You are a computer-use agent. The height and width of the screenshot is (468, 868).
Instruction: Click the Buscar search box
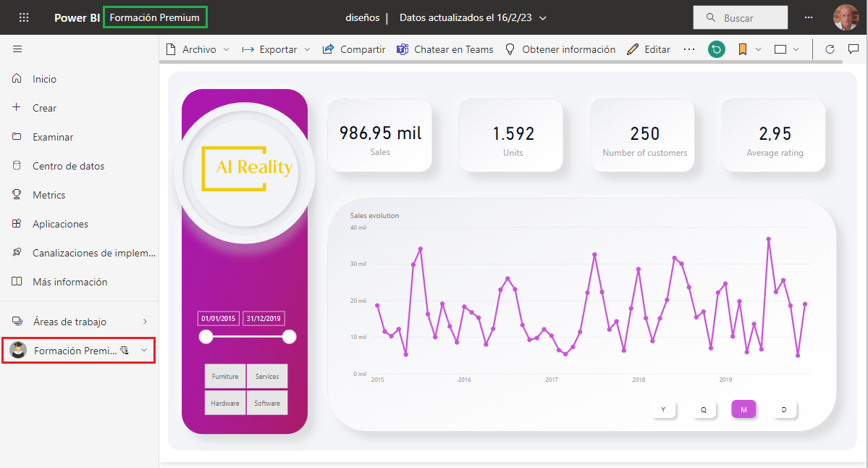(740, 17)
